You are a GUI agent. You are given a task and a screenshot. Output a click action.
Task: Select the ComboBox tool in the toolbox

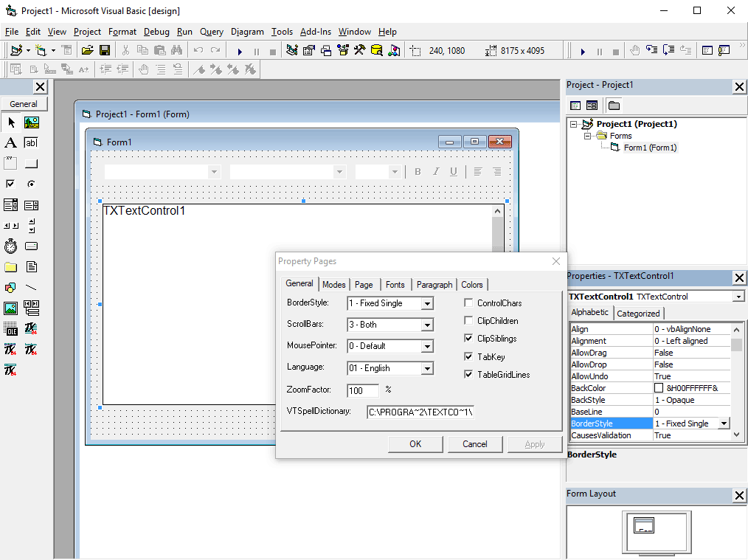click(x=11, y=205)
